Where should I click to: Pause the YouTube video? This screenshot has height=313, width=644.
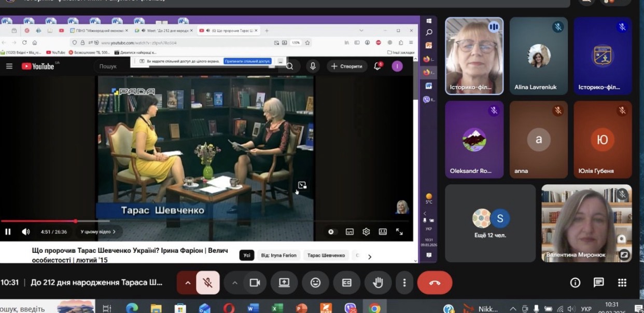[x=8, y=232]
